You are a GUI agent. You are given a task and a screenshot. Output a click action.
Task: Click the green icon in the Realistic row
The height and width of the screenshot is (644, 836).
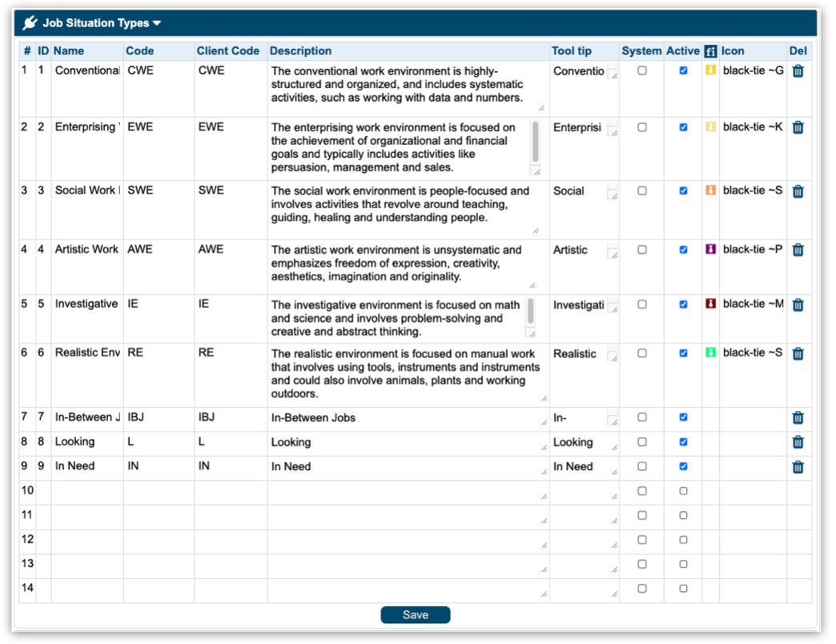[710, 353]
